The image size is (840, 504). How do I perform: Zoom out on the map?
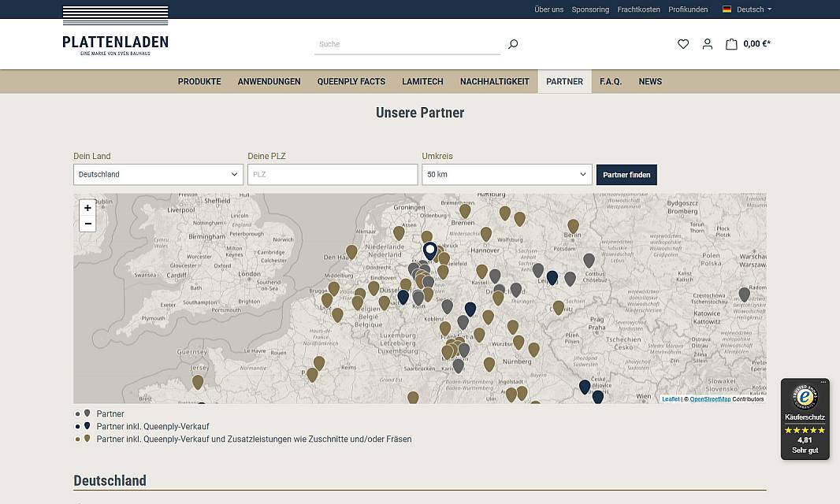pyautogui.click(x=87, y=224)
